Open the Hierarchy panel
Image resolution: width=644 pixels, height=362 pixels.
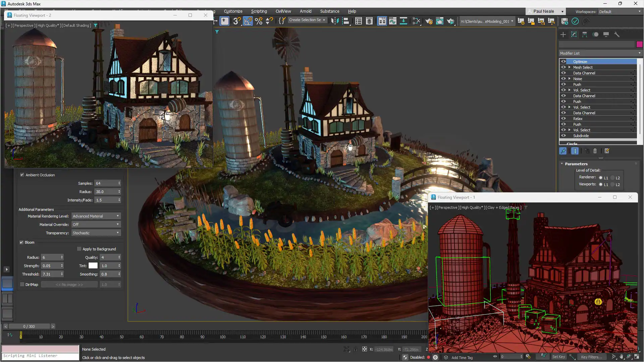pos(585,34)
